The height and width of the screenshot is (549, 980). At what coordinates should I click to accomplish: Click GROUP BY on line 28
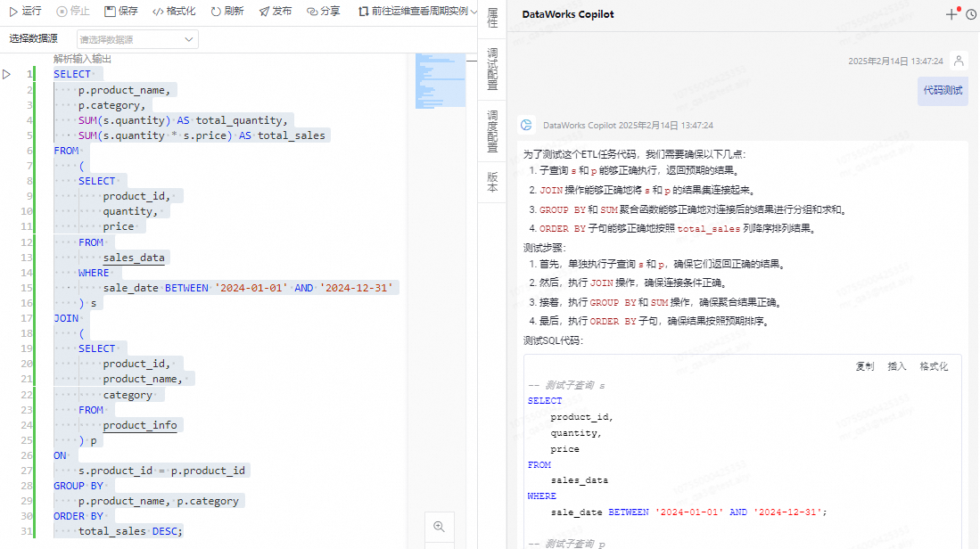[78, 486]
